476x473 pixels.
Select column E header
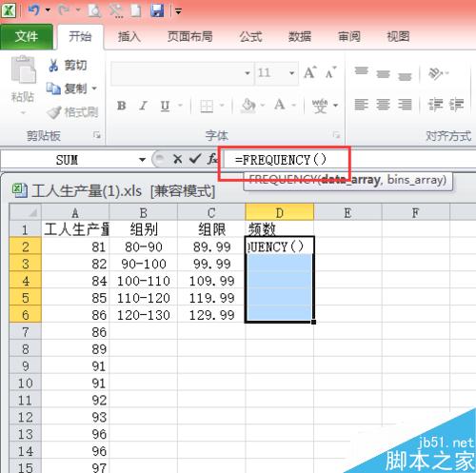click(347, 212)
